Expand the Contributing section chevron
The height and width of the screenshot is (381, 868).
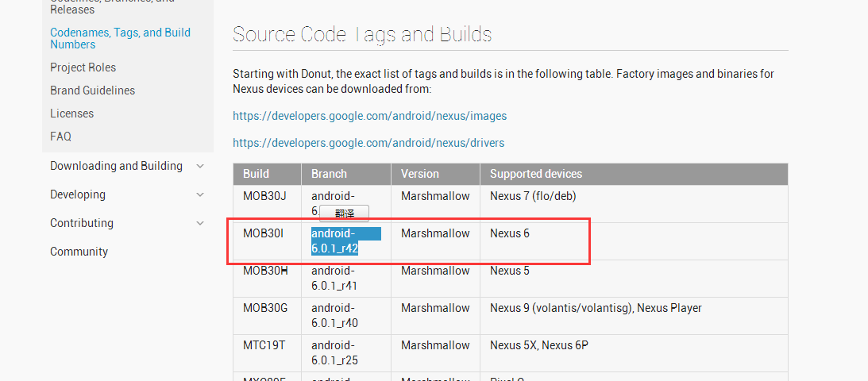pos(200,223)
